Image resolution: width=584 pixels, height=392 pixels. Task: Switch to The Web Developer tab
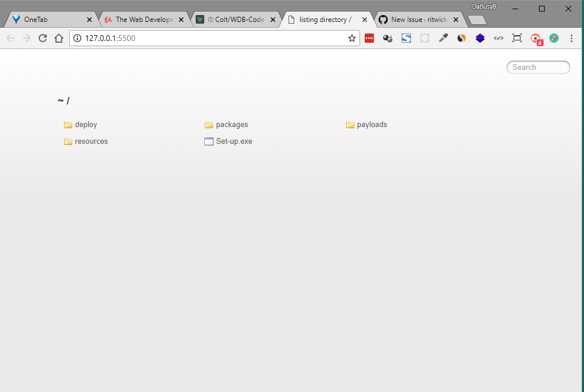144,20
